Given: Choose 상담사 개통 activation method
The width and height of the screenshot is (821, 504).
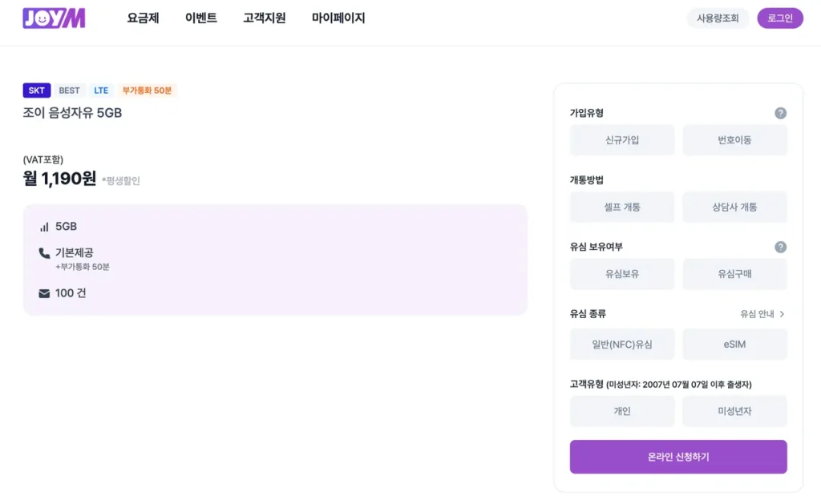Looking at the screenshot, I should pos(734,207).
